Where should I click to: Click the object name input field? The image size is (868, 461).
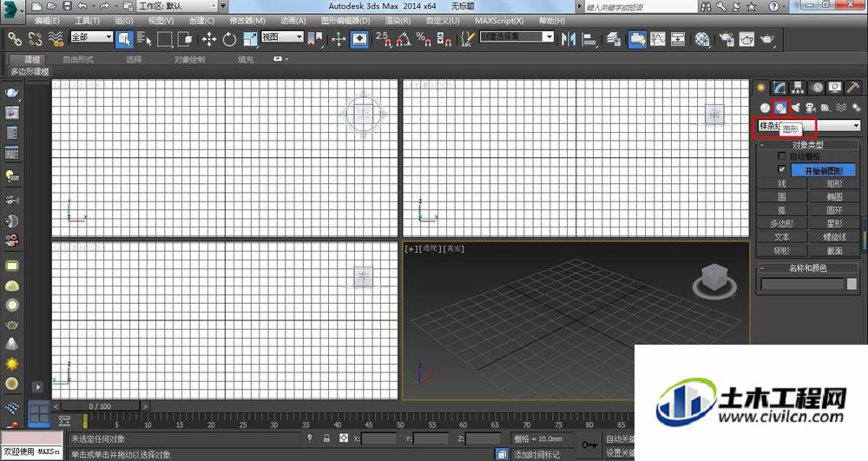[802, 284]
